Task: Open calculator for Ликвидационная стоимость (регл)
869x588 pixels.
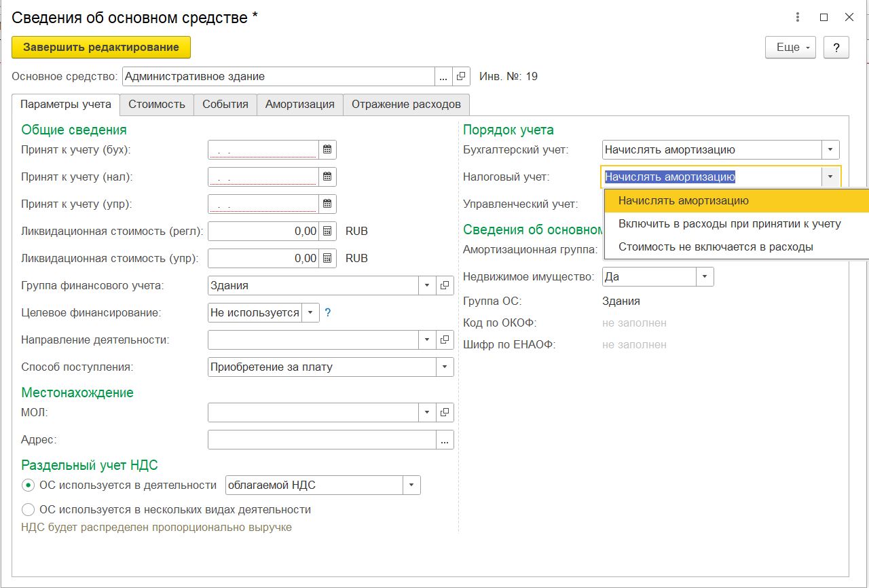Action: point(327,231)
